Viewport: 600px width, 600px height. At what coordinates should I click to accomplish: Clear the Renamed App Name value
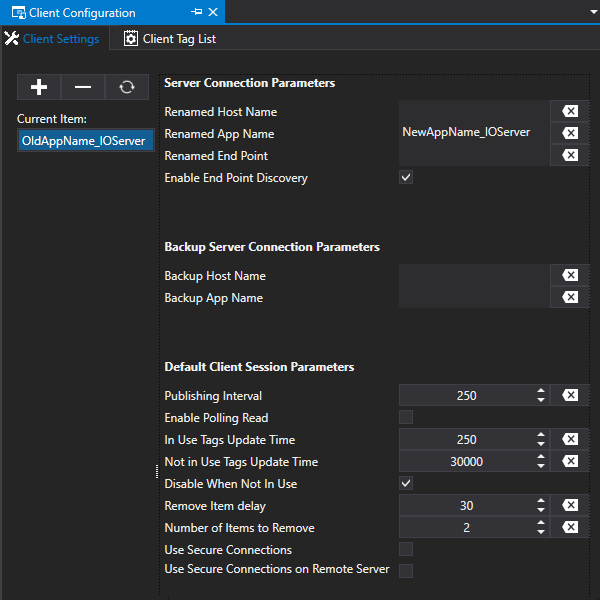tap(569, 133)
